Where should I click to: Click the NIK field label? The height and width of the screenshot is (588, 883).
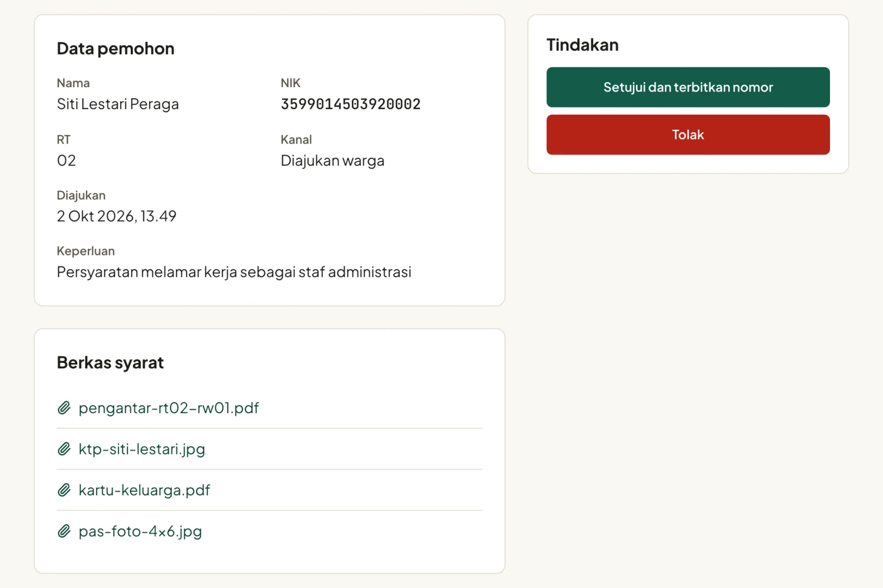pos(290,83)
